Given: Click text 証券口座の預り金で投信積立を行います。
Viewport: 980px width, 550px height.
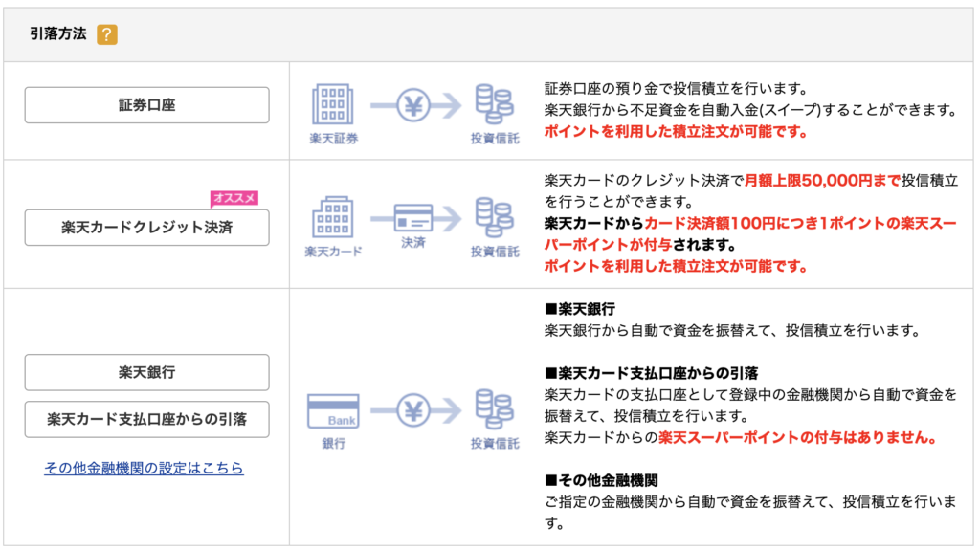Looking at the screenshot, I should (678, 89).
